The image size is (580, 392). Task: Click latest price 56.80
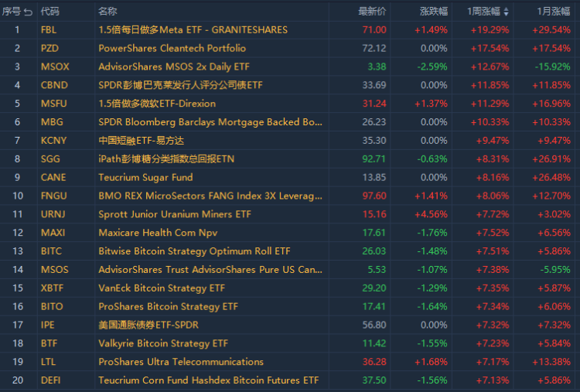point(374,325)
